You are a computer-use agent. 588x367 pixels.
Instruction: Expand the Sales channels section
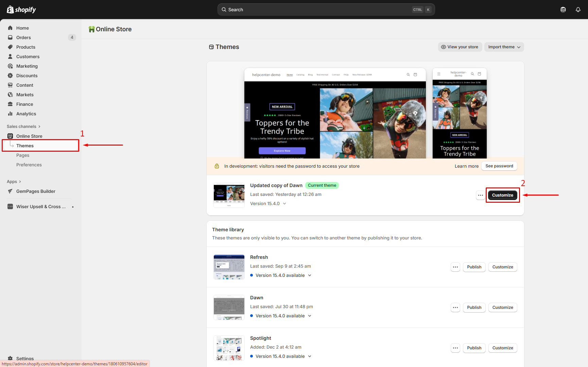point(23,127)
